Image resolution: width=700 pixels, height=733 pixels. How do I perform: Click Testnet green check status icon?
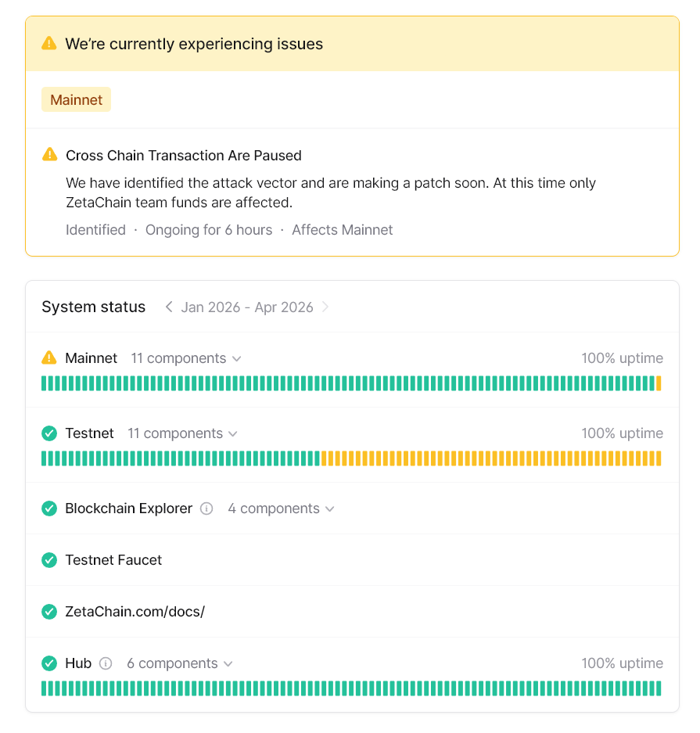49,433
